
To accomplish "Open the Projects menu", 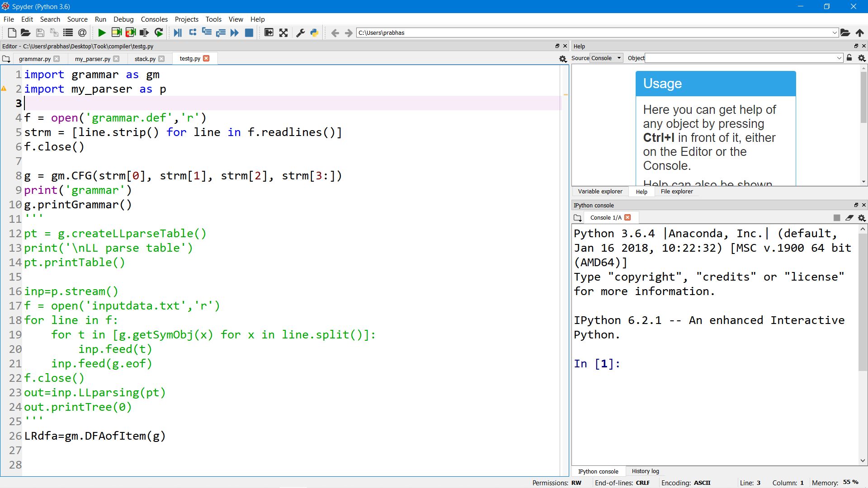I will (x=187, y=19).
